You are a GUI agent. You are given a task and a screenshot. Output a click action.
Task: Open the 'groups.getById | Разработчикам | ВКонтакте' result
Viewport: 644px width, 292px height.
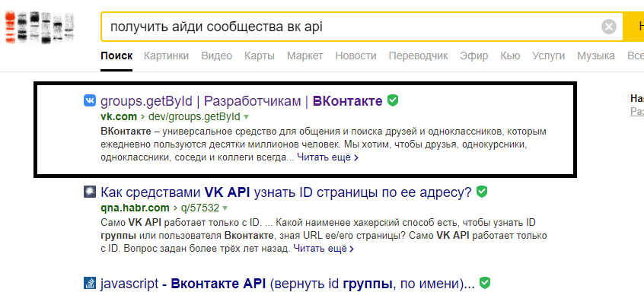[241, 101]
